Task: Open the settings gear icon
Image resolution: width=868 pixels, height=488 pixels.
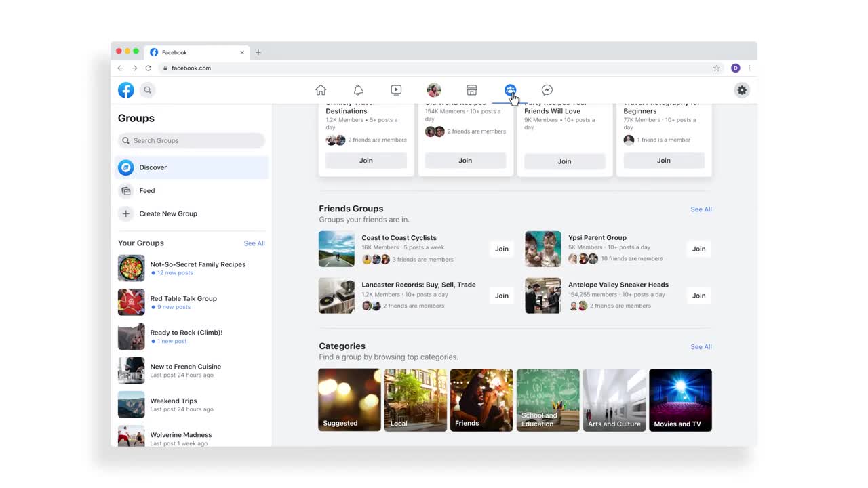Action: click(x=742, y=90)
